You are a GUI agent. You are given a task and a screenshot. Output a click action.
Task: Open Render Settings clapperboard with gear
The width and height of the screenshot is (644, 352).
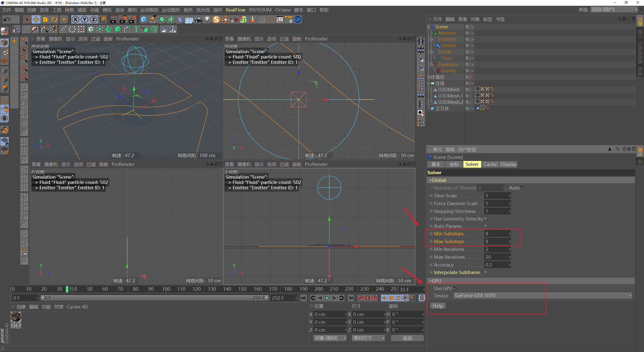133,20
